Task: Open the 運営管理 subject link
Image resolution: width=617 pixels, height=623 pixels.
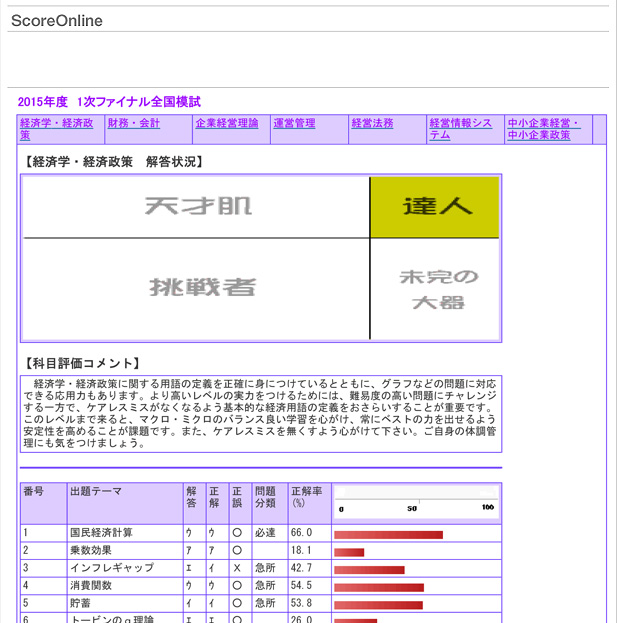Action: (294, 123)
